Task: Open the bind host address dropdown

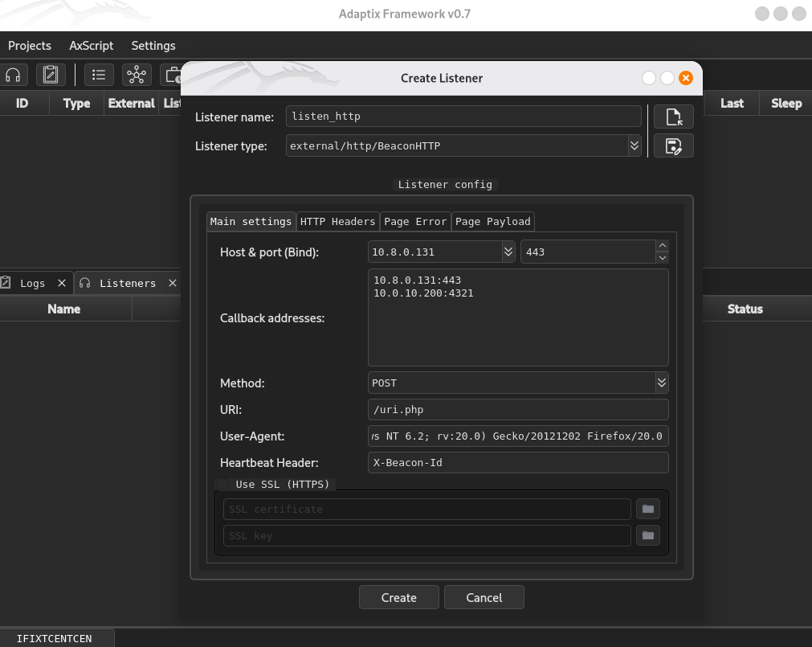Action: pyautogui.click(x=508, y=252)
